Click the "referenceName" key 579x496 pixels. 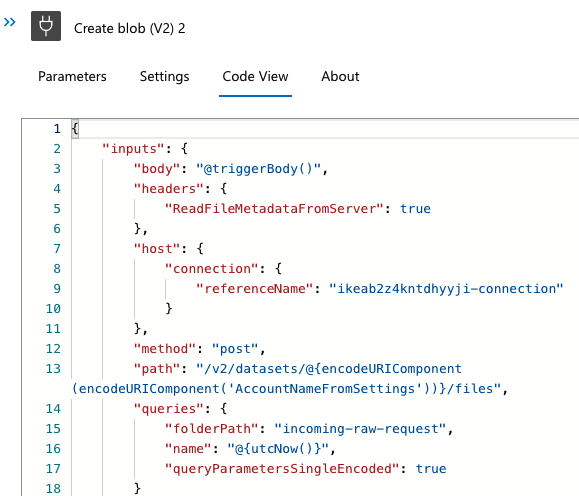[x=254, y=288]
